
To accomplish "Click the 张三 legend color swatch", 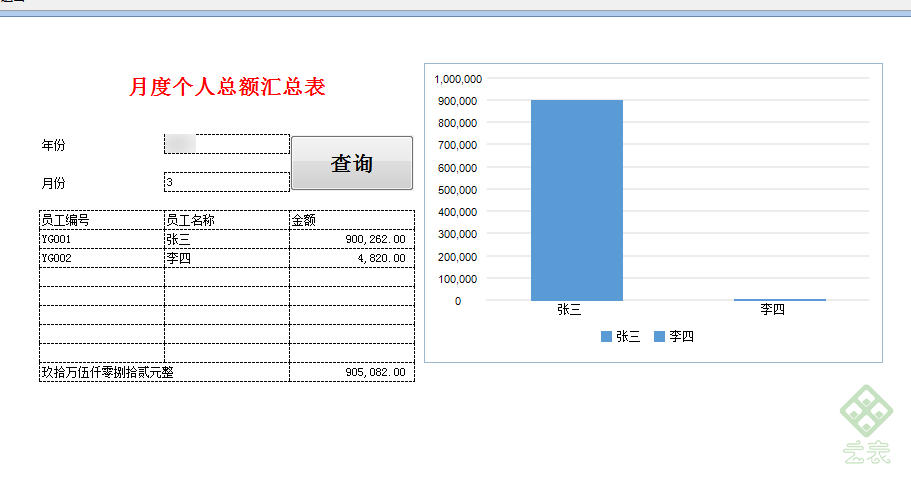I will pyautogui.click(x=606, y=336).
